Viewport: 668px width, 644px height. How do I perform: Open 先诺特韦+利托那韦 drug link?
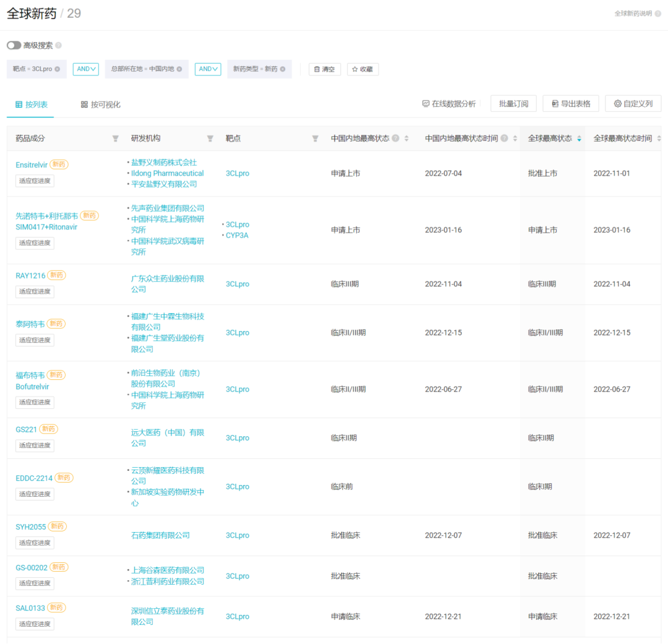47,216
